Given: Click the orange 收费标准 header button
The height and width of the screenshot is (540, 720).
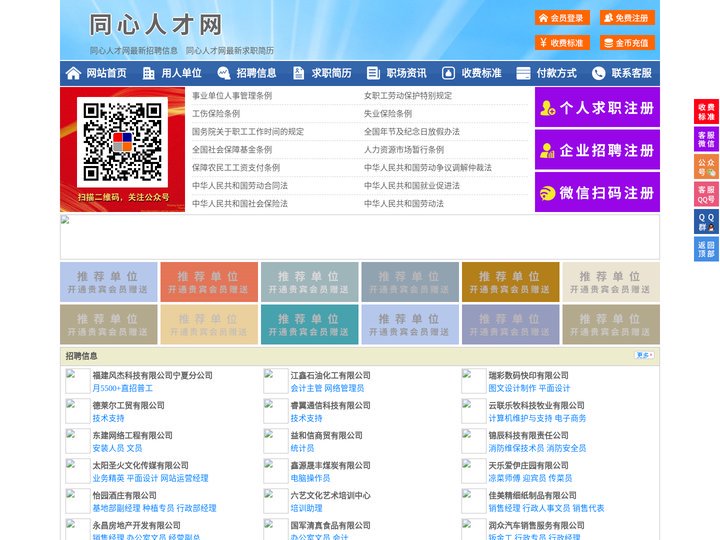Looking at the screenshot, I should (562, 43).
